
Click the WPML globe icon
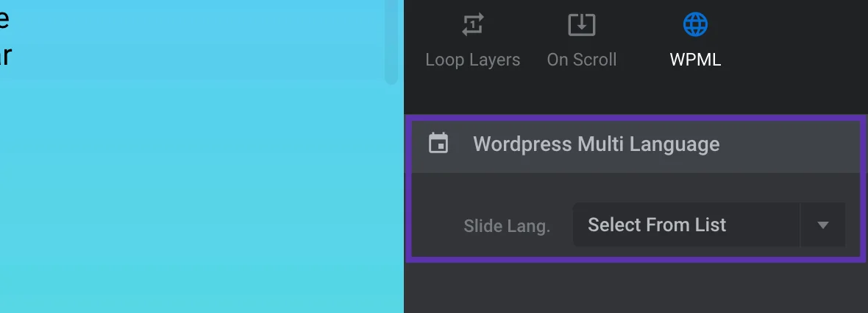click(x=695, y=25)
